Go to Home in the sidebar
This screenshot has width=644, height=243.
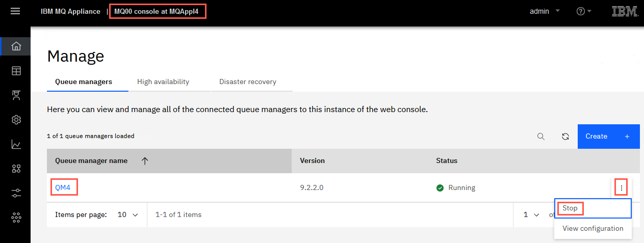tap(16, 46)
